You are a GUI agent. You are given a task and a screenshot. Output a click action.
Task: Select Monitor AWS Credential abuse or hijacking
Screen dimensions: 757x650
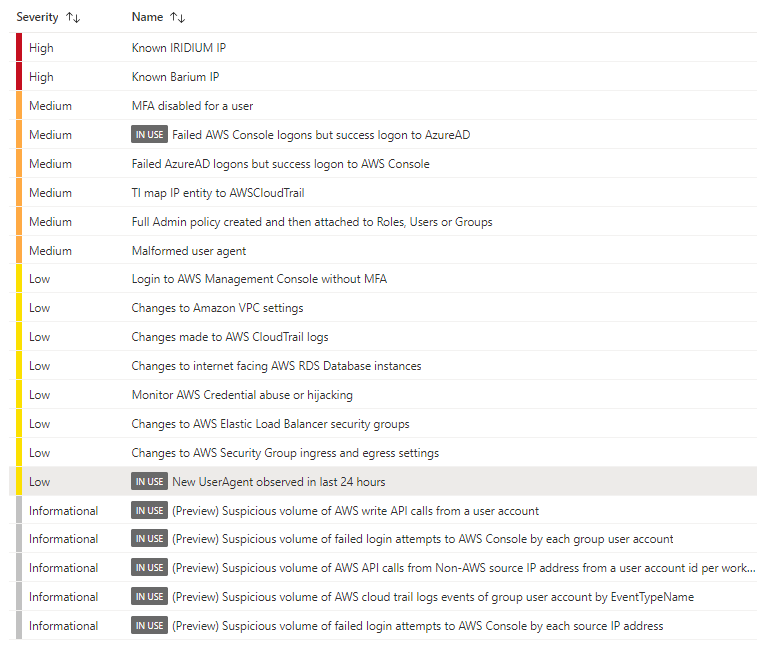click(x=242, y=395)
